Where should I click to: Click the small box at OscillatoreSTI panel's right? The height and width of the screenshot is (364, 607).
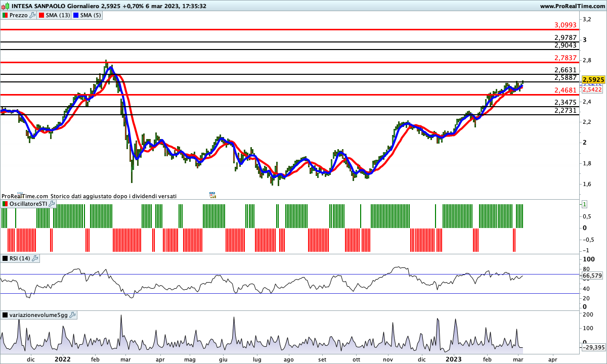coord(584,204)
